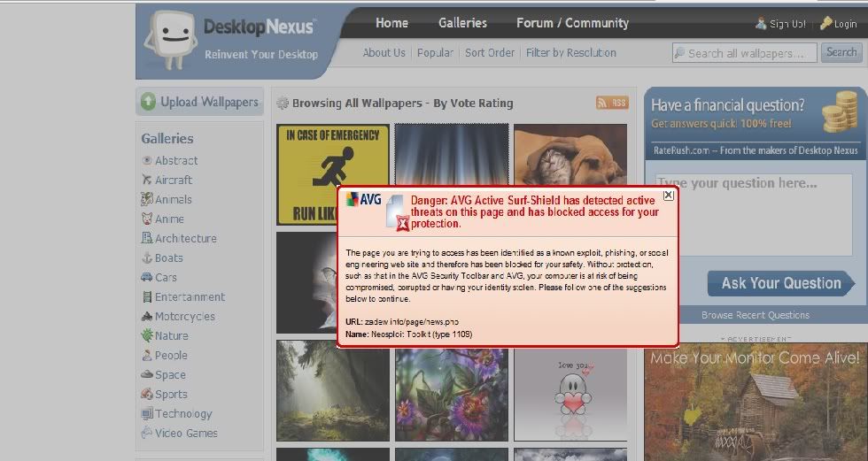
Task: Click the key icon beside Login
Action: pos(825,24)
